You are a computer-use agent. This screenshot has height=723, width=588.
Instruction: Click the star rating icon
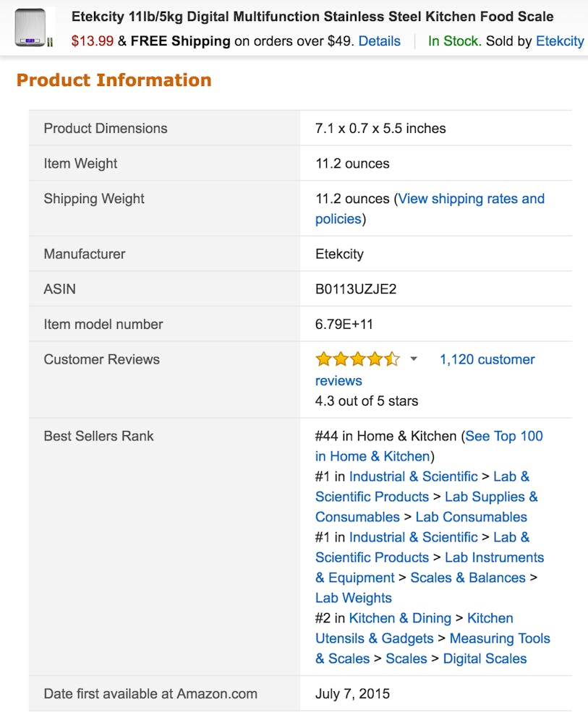pos(357,359)
